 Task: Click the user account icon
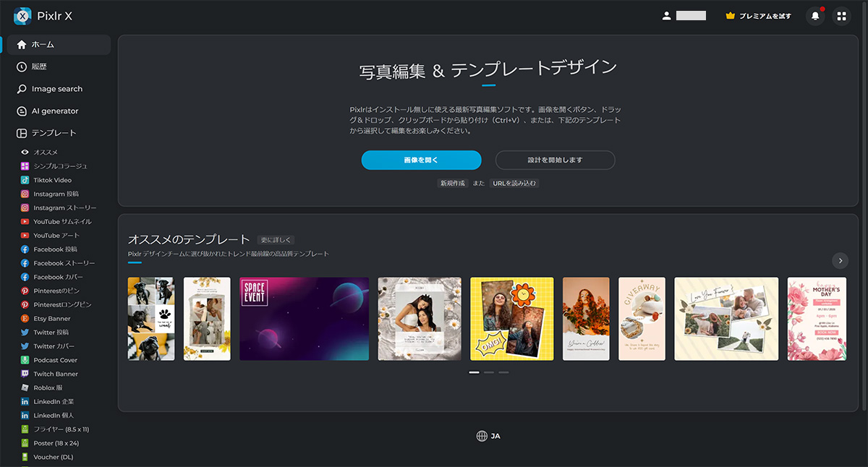(667, 16)
